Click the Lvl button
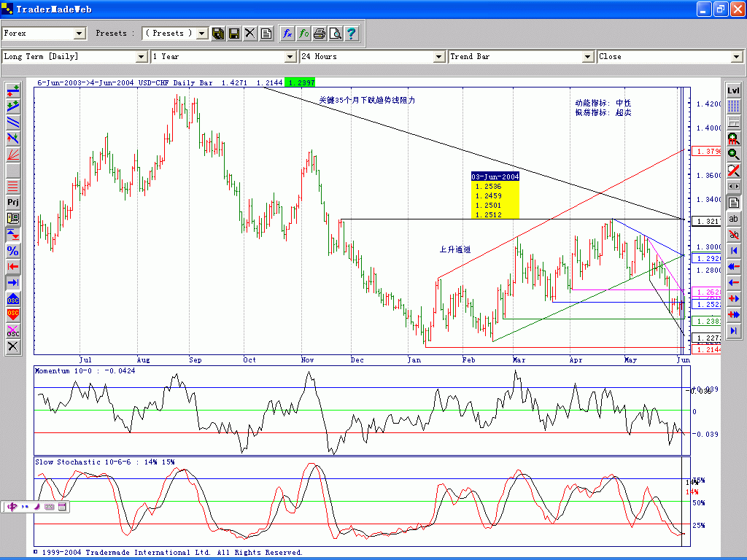Viewport: 747px width, 560px height. coord(734,90)
